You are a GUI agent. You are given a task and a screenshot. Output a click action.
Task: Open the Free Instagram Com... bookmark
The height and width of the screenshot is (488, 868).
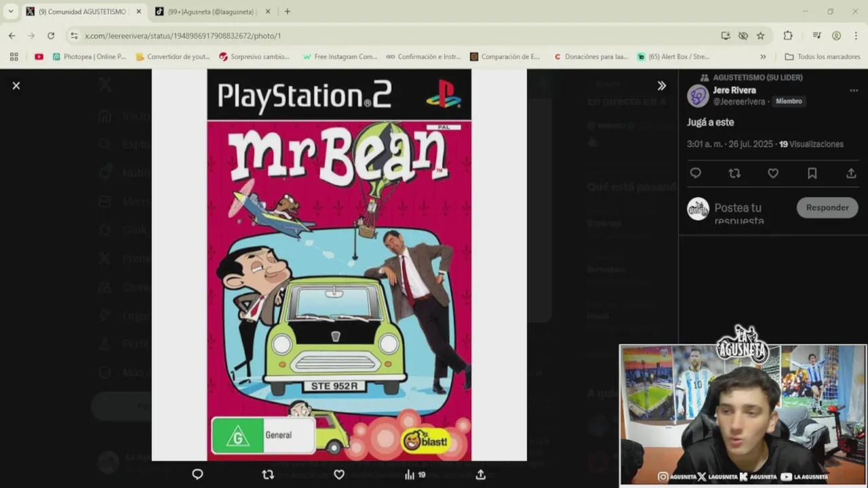pyautogui.click(x=340, y=57)
